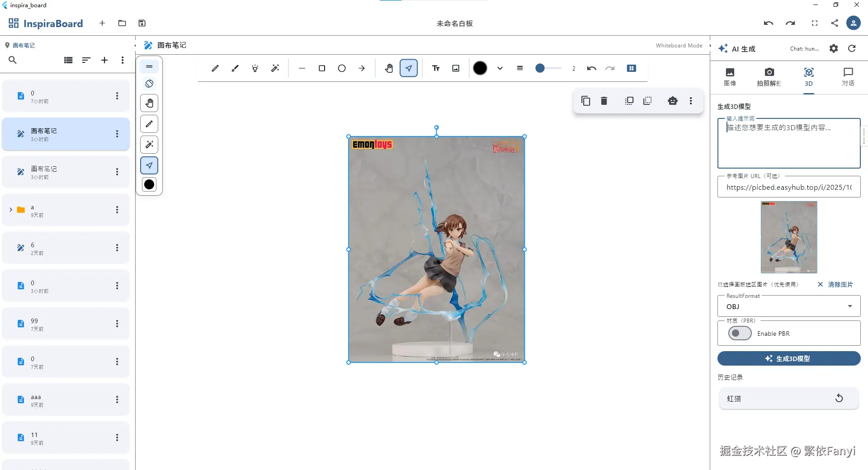
Task: Select the rectangle shape tool
Action: click(322, 68)
